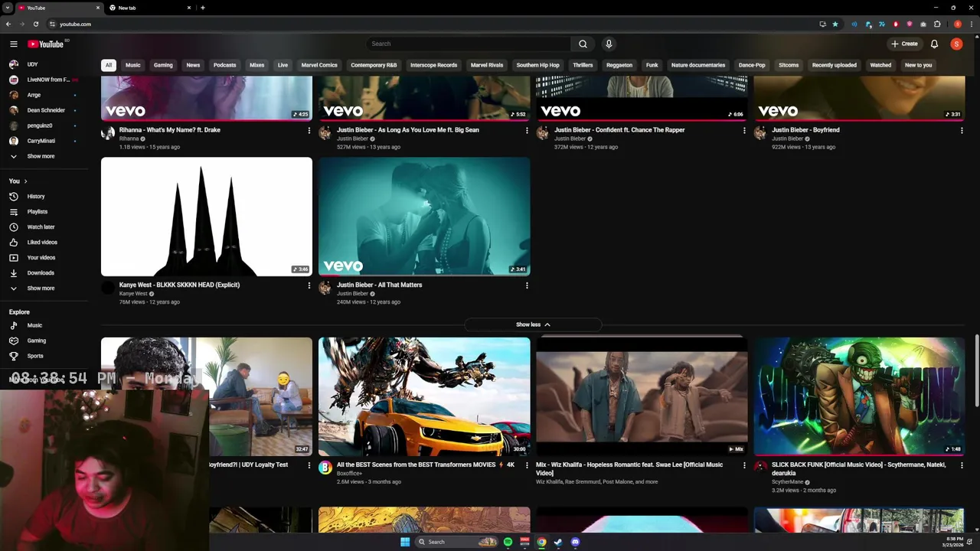
Task: Collapse the shelf with Show less
Action: [533, 324]
